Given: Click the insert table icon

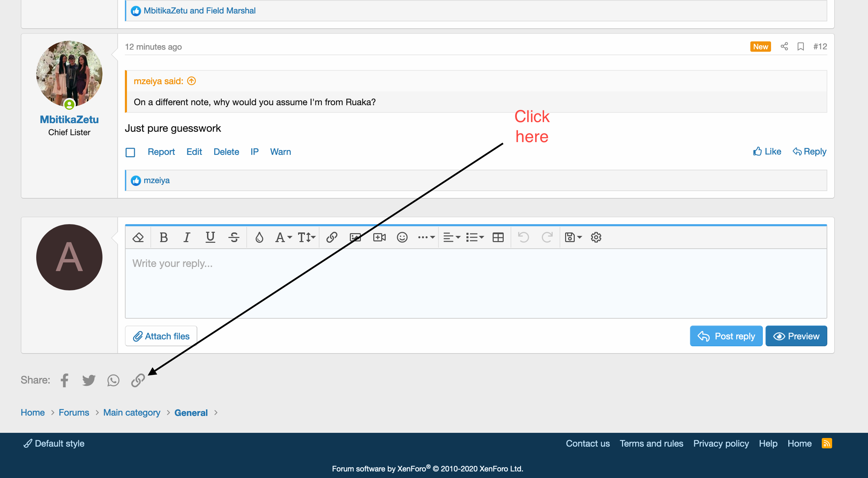Looking at the screenshot, I should pos(498,237).
